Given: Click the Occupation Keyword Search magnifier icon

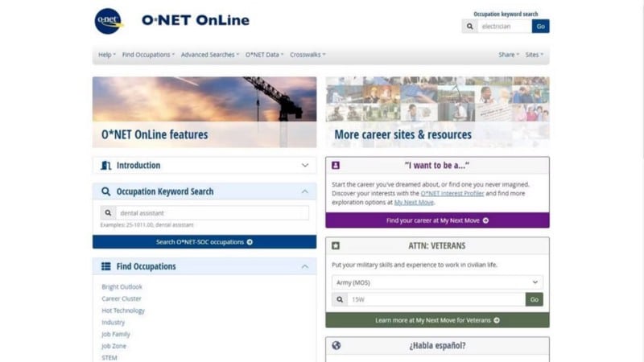Looking at the screenshot, I should tap(106, 191).
